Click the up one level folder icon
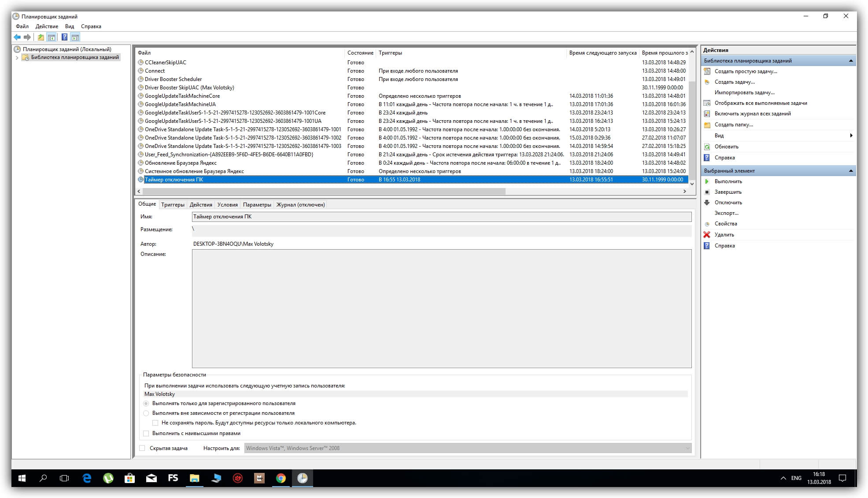 pyautogui.click(x=41, y=37)
